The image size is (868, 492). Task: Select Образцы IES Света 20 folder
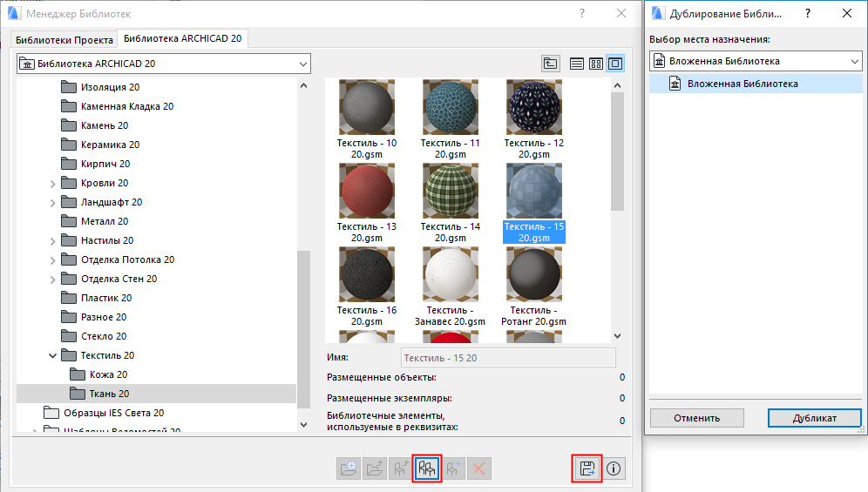tap(104, 413)
